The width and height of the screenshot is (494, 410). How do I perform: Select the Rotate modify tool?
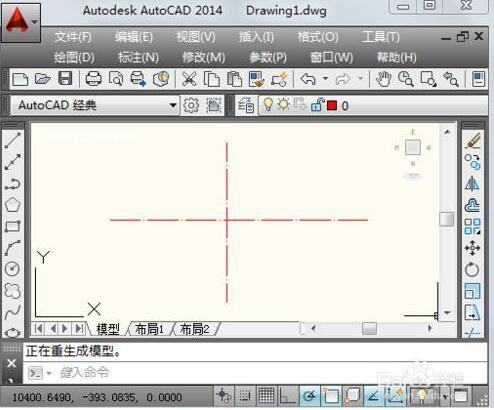472,269
